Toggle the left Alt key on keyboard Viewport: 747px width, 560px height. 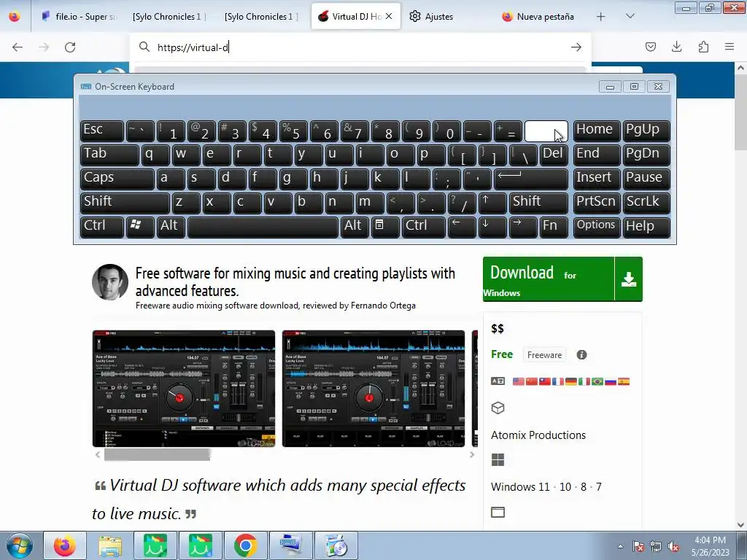tap(171, 226)
